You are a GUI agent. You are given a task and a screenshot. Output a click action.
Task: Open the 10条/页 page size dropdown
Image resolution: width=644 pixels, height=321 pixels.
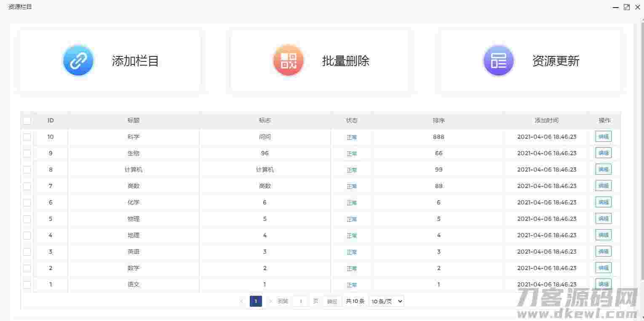coord(386,301)
